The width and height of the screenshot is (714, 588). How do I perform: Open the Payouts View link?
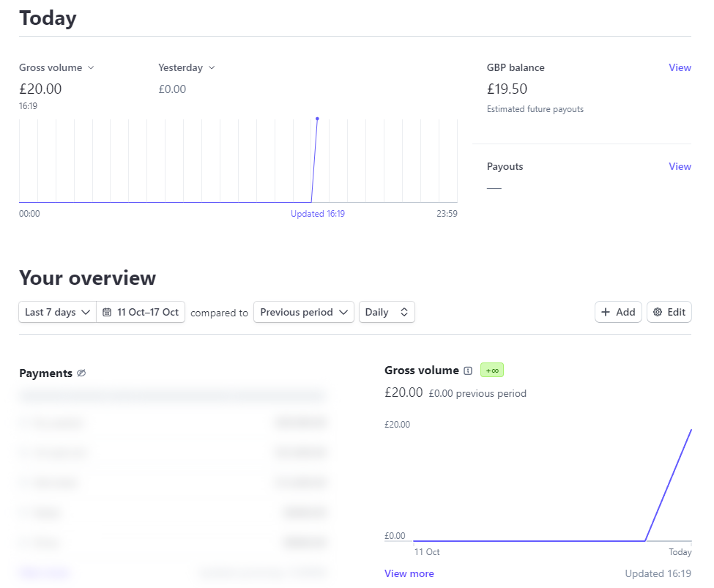680,166
